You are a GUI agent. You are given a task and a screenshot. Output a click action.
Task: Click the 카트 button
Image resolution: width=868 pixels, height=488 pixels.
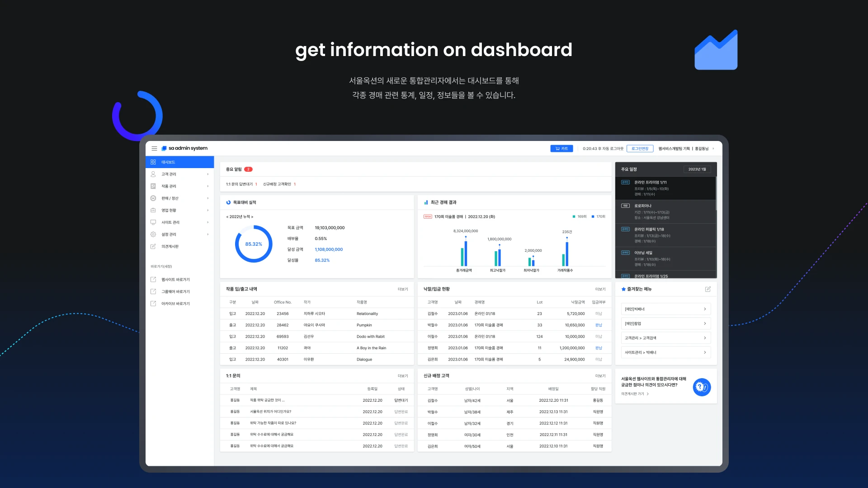(561, 149)
